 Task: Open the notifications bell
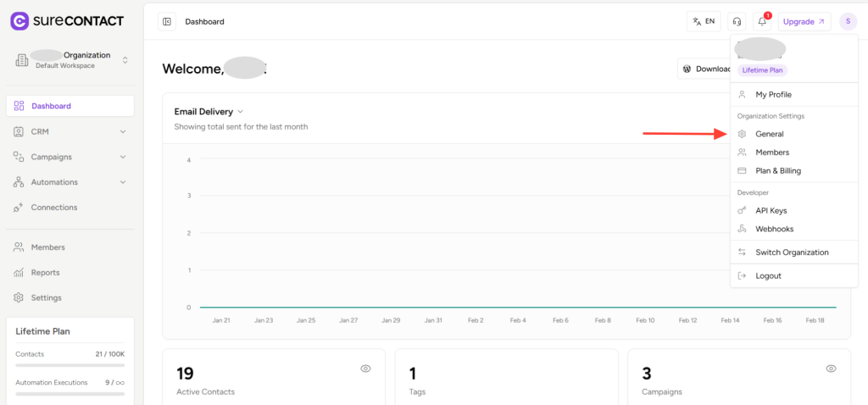762,21
